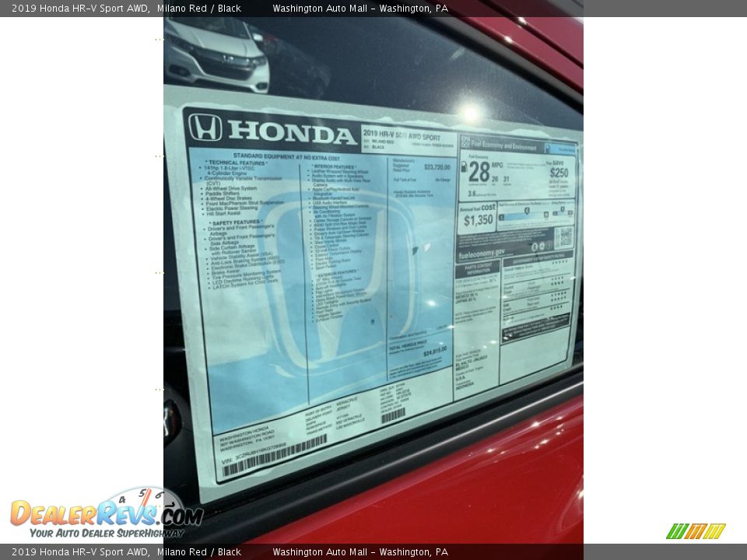Click the "$23,720.00" retail price
747x560 pixels.
pyautogui.click(x=437, y=167)
